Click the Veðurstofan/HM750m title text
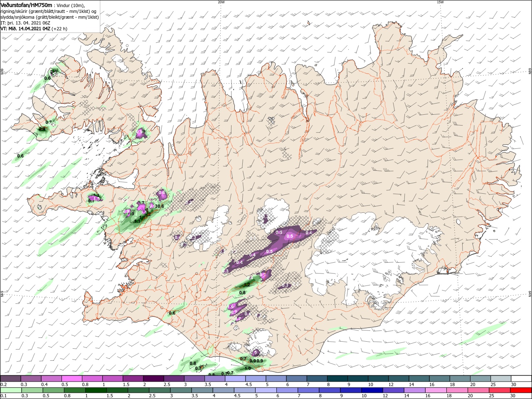 coord(26,5)
